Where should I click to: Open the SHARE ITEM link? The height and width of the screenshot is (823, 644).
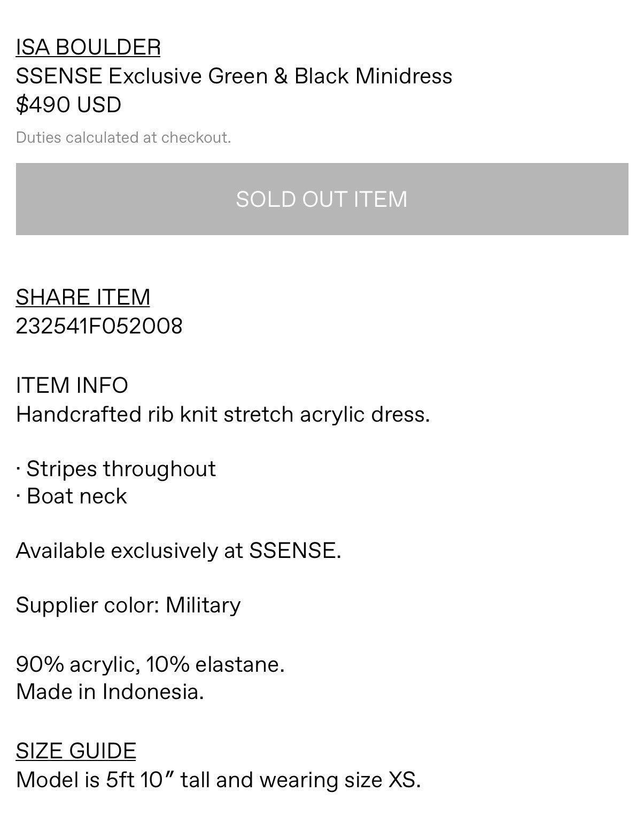pos(83,297)
